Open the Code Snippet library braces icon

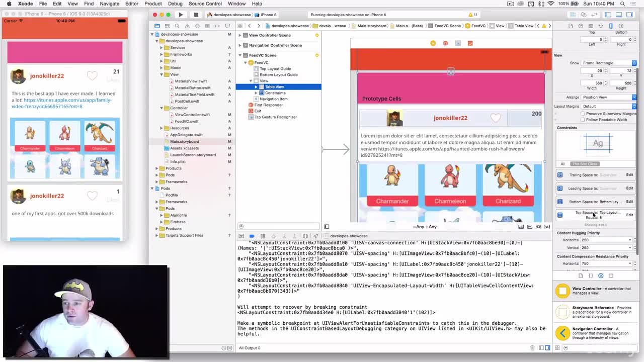coord(591,276)
